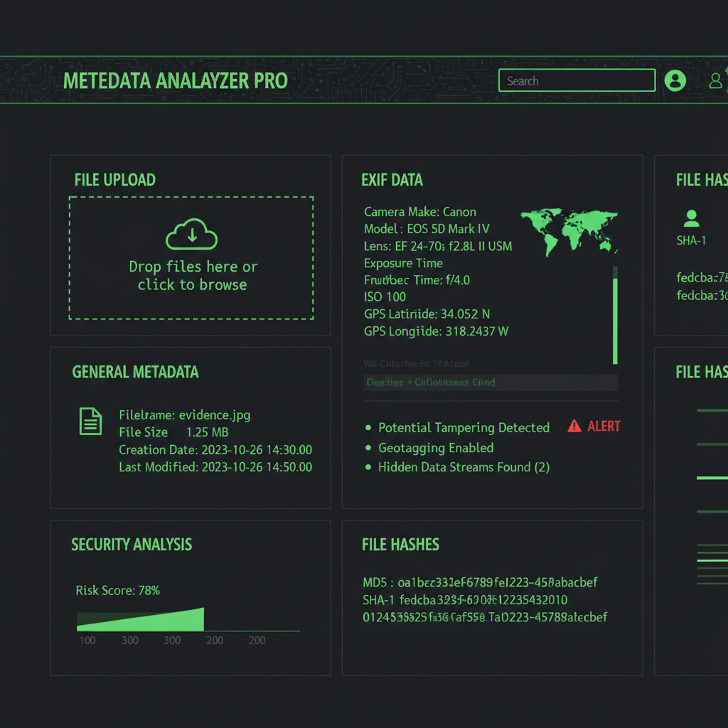Click the SHA-1 hash line in File Hashes

pyautogui.click(x=465, y=600)
